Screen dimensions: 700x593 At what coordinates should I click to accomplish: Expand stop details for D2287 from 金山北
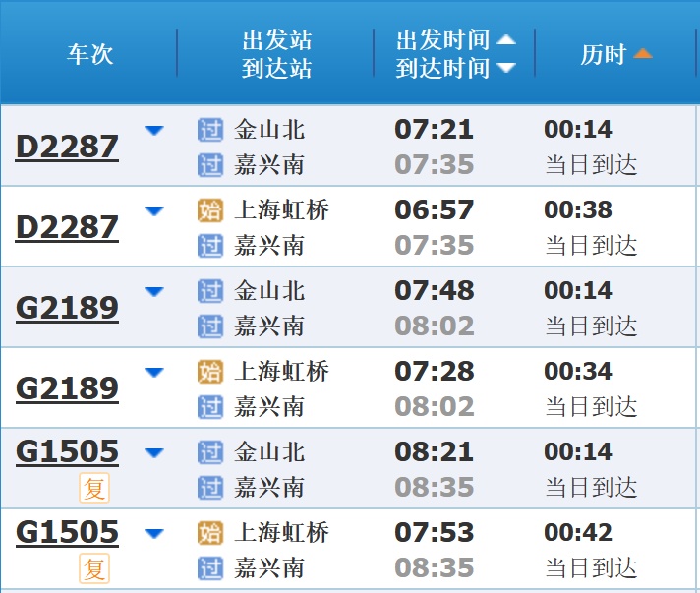pyautogui.click(x=154, y=130)
